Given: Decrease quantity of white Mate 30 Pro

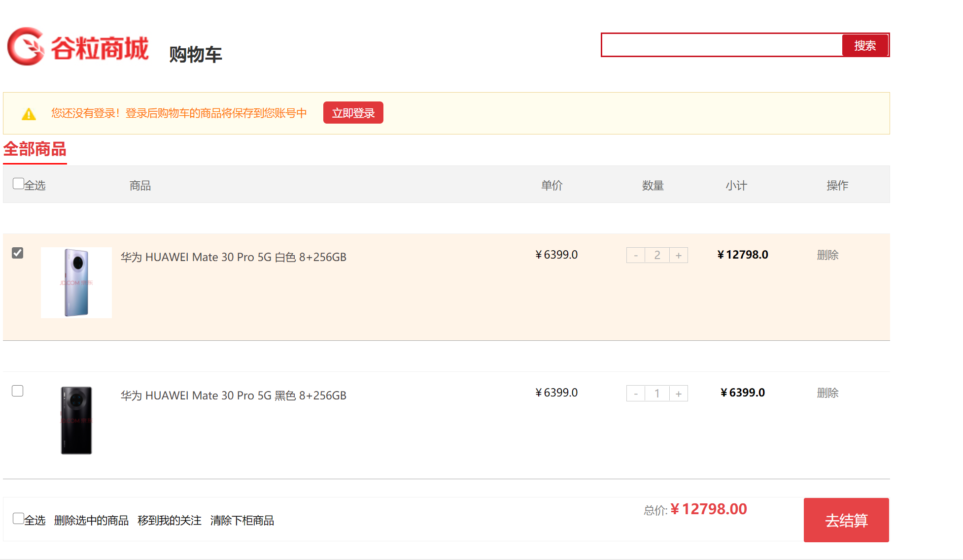Looking at the screenshot, I should 636,255.
